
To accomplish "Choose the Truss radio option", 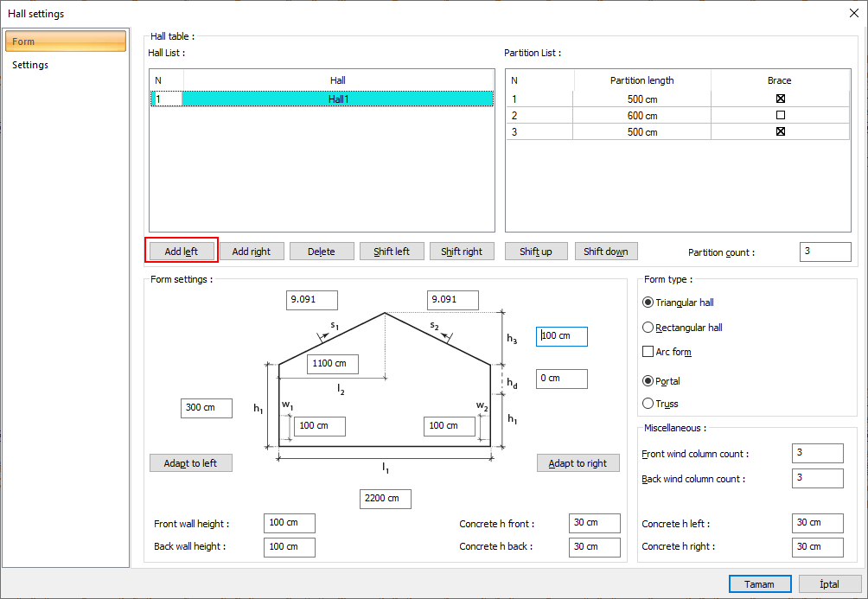I will coord(648,404).
